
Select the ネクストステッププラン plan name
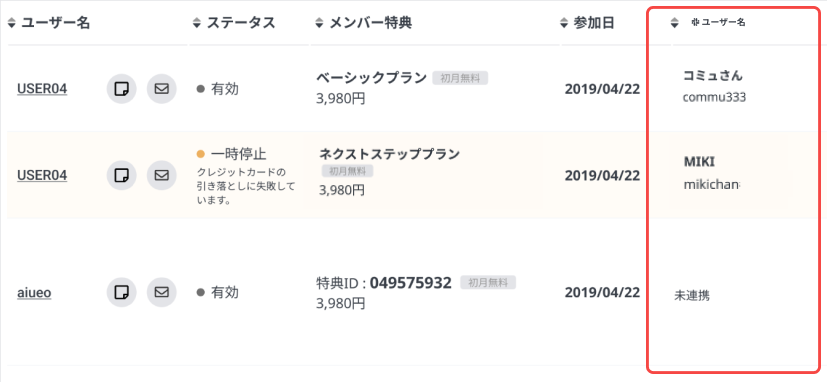pos(390,154)
